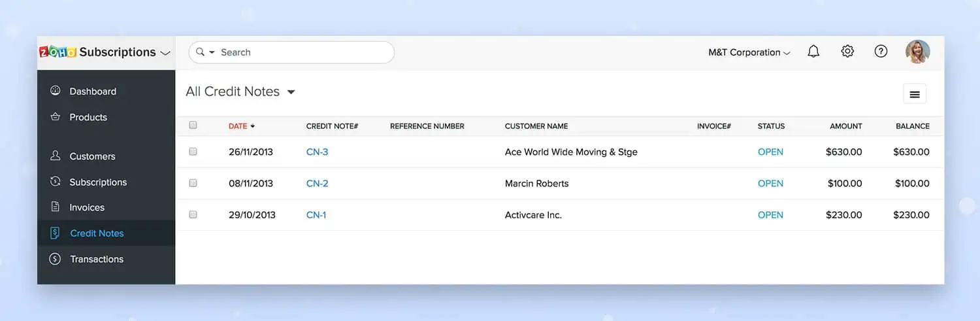Click customer name Activcare Inc.
980x321 pixels.
click(533, 214)
